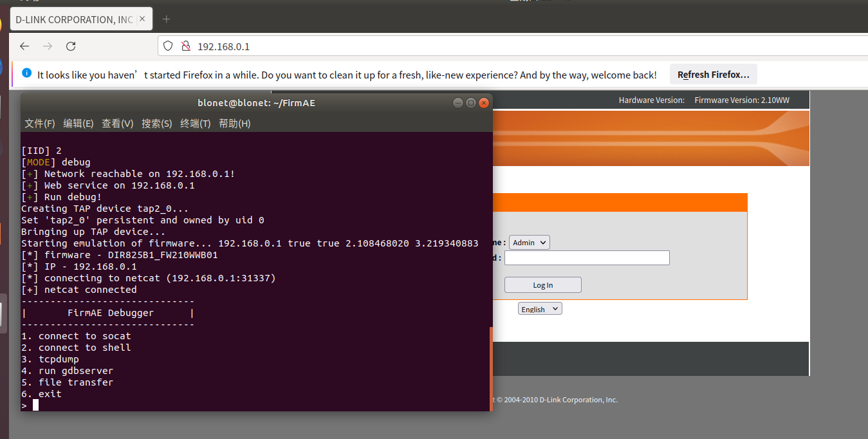Click the '4. run gdbserver' line
Image resolution: width=868 pixels, height=439 pixels.
(x=67, y=371)
